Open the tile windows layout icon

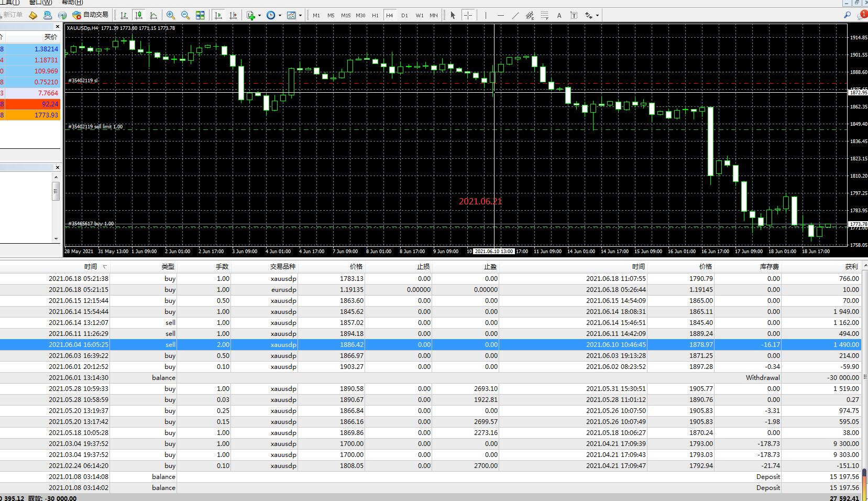pos(200,15)
